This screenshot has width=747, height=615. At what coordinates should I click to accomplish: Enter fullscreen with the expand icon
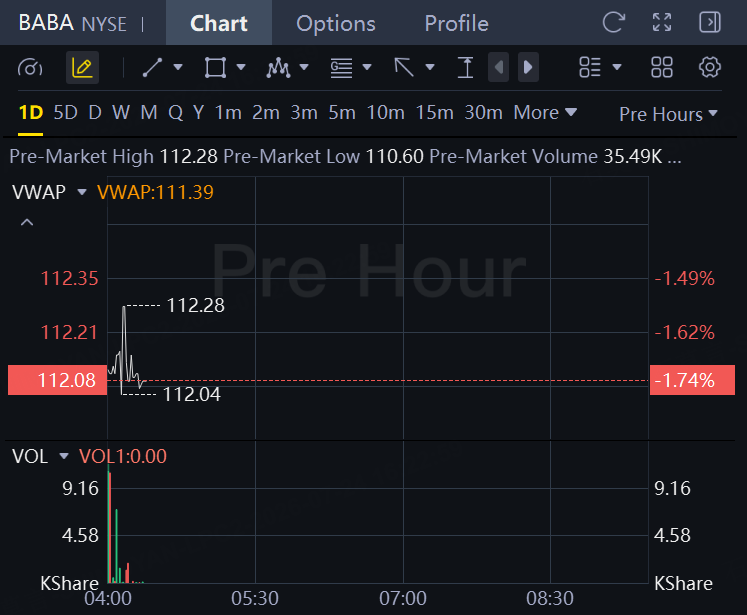(x=662, y=22)
